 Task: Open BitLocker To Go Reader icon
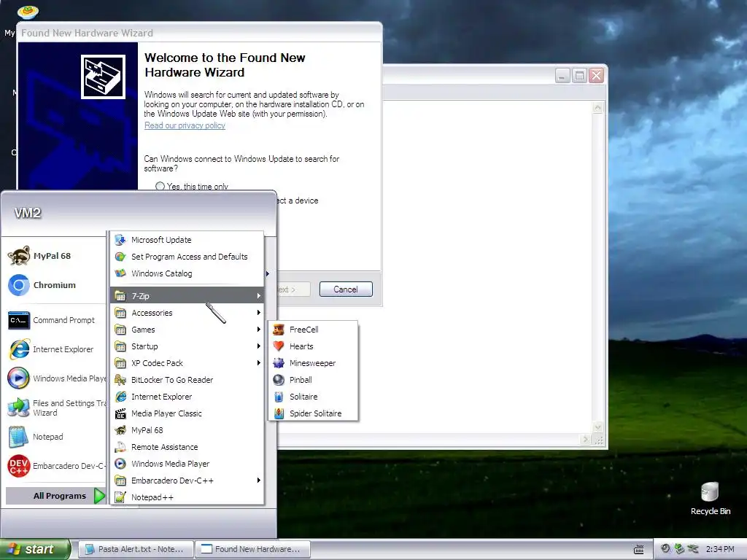click(x=120, y=380)
